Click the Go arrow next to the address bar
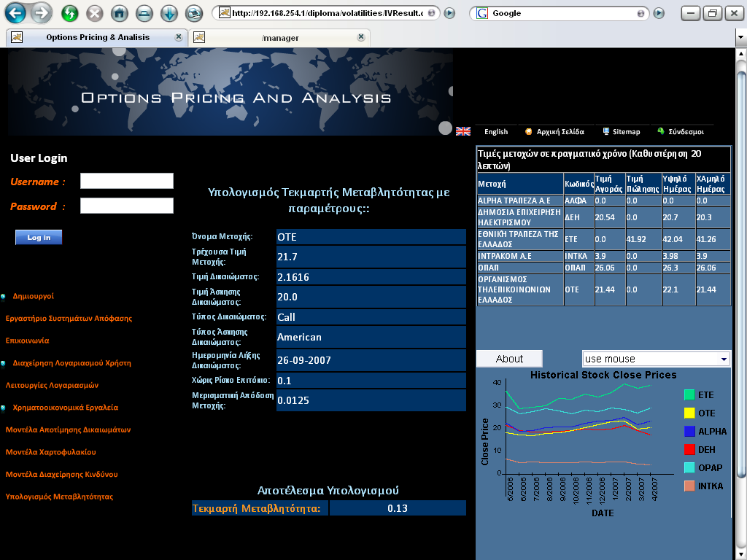Viewport: 747px width, 560px height. (x=449, y=13)
